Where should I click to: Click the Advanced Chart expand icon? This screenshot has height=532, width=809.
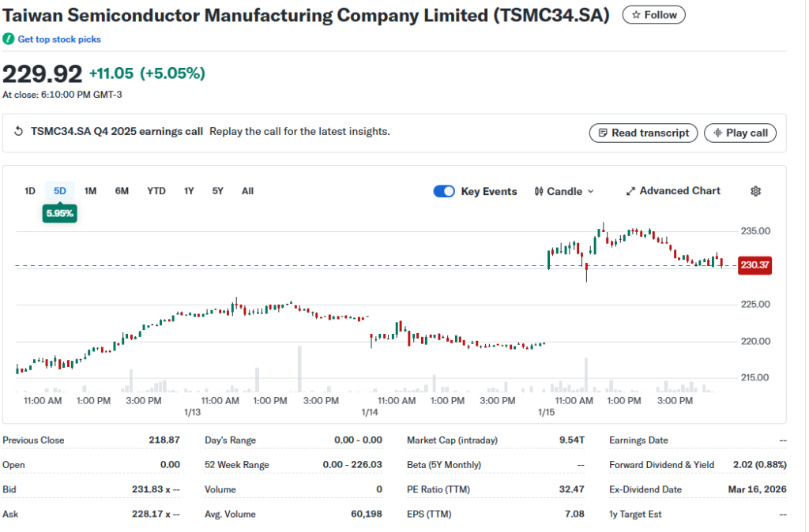(631, 191)
